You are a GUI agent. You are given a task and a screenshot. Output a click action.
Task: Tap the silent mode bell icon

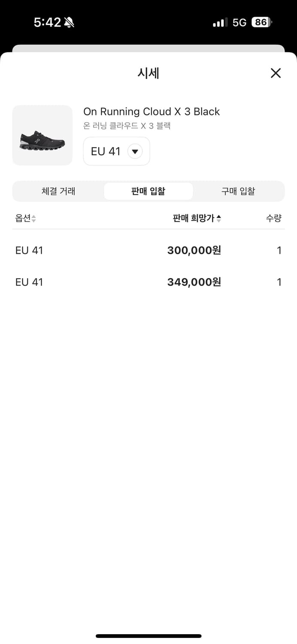pos(69,23)
